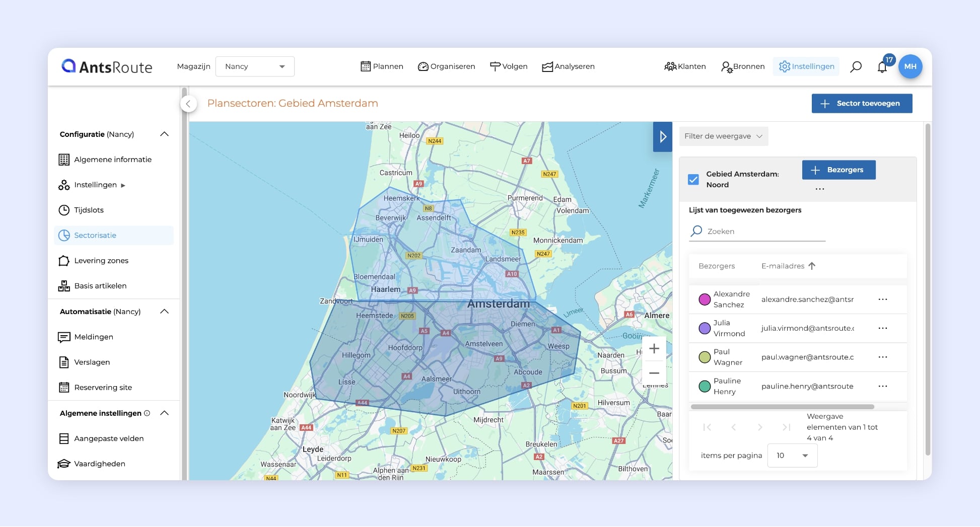Click the Sector toevoegen button

point(862,103)
